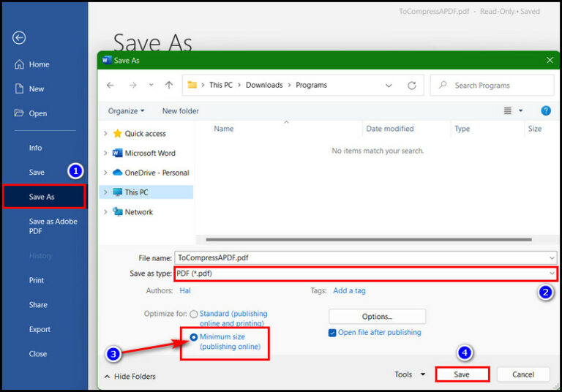The image size is (562, 392).
Task: Open the Info backstage page
Action: click(35, 148)
